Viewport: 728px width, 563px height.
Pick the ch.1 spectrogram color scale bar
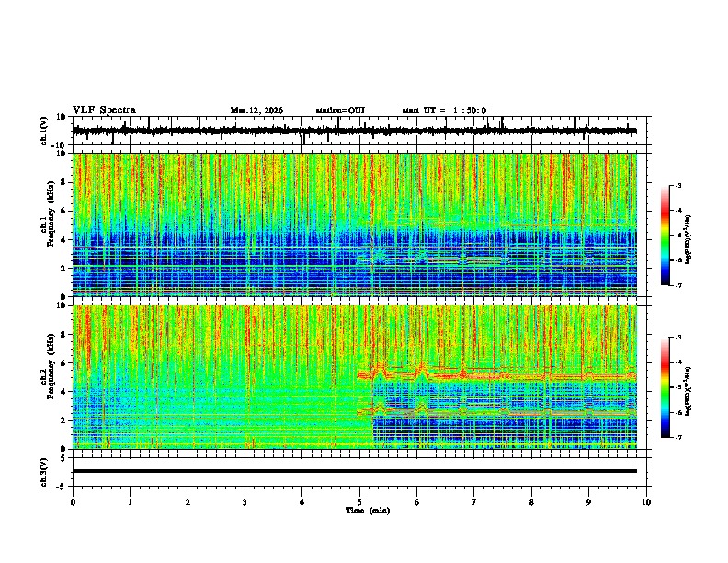(665, 236)
